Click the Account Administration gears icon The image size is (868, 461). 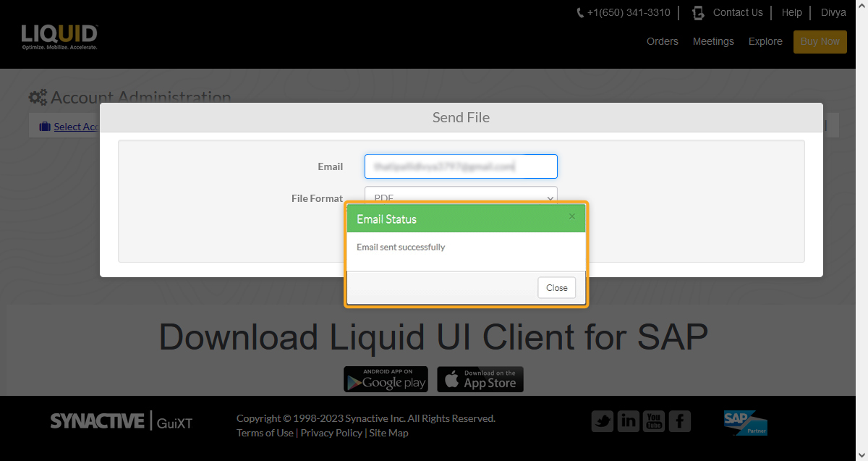coord(38,98)
